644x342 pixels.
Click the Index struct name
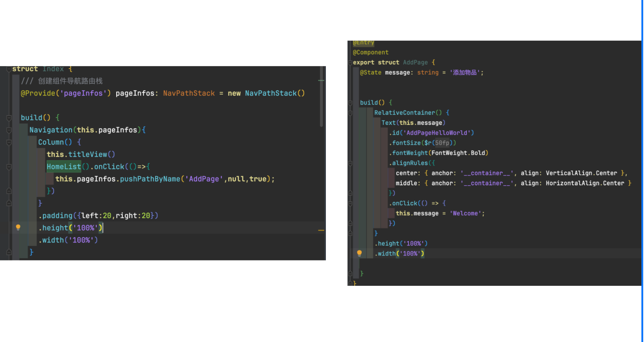(x=53, y=69)
